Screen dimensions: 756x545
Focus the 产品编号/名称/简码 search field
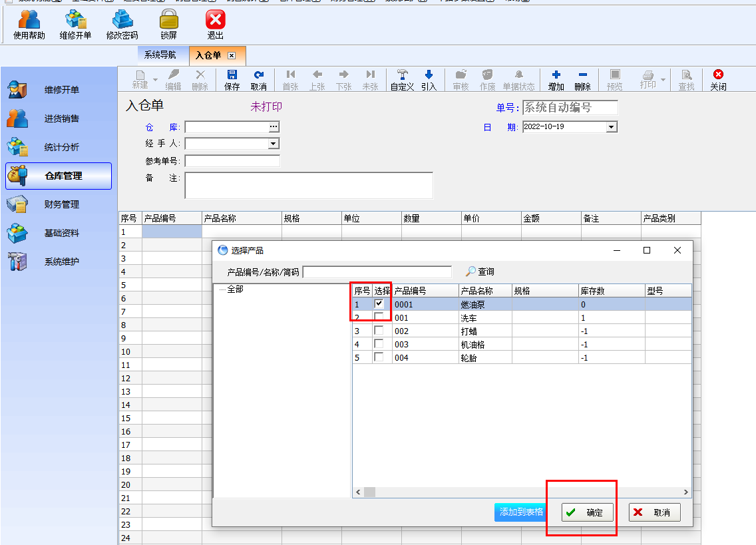377,272
